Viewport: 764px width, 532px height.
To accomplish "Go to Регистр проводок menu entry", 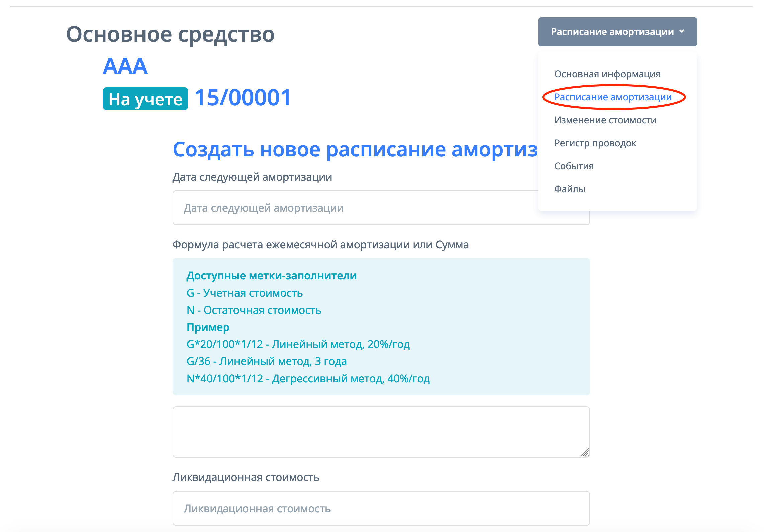I will point(595,143).
